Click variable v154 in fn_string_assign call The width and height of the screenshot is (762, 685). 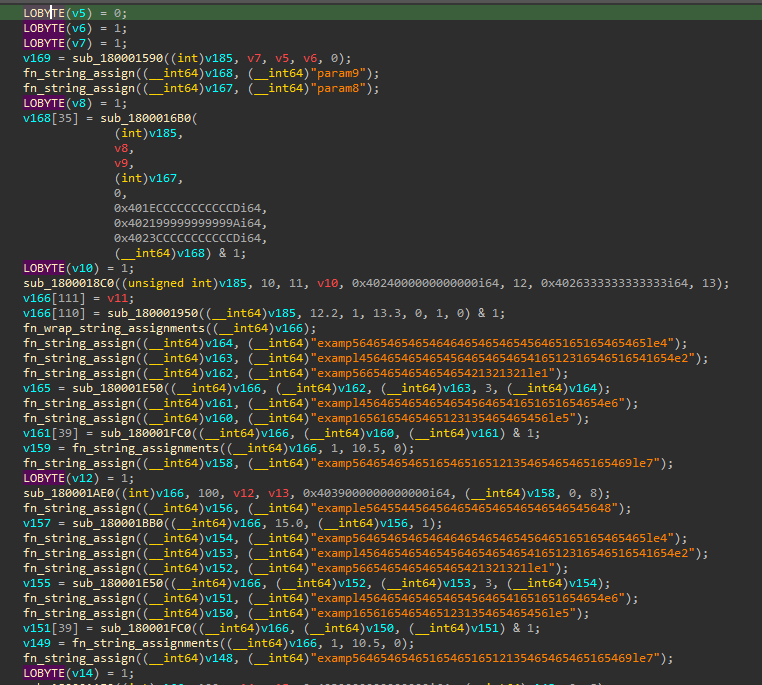219,539
